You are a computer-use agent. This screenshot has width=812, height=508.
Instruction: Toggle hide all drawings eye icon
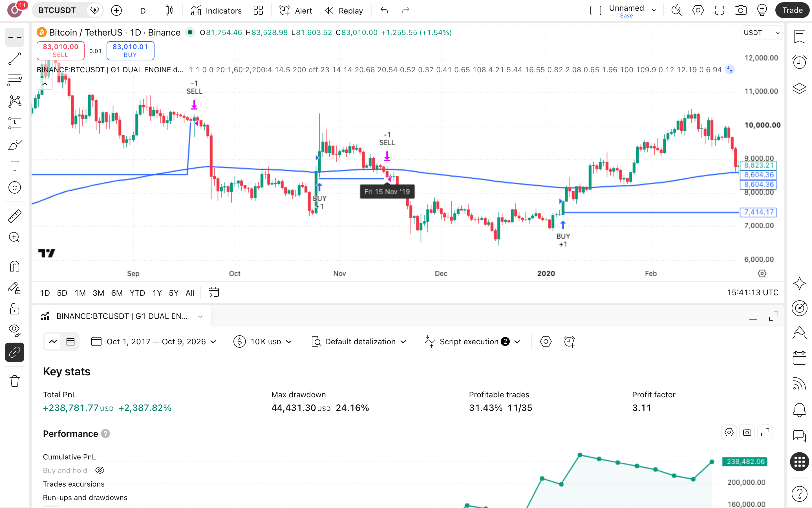coord(14,330)
